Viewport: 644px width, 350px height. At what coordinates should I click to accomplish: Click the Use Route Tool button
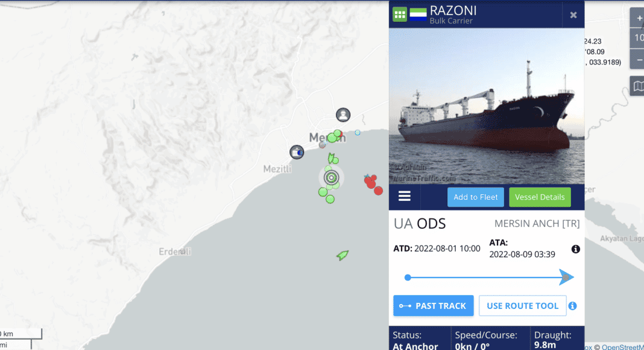522,305
